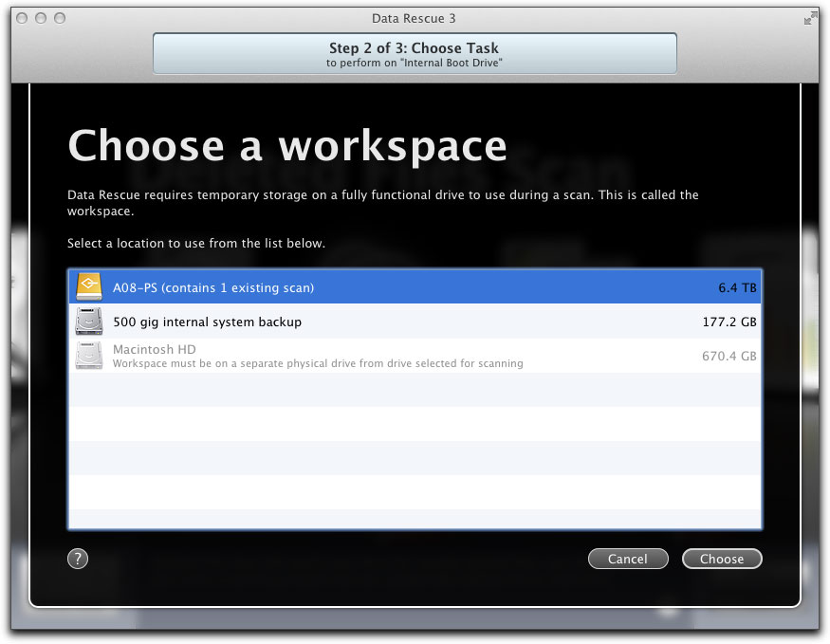Click the 500 gig internal backup drive icon

pyautogui.click(x=89, y=322)
